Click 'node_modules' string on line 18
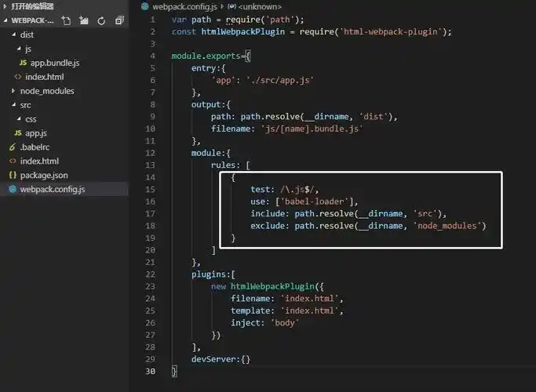The width and height of the screenshot is (536, 392). point(447,226)
